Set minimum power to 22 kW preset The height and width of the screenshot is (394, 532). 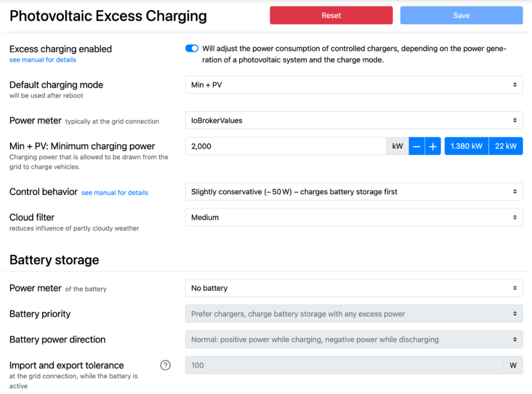coord(506,146)
